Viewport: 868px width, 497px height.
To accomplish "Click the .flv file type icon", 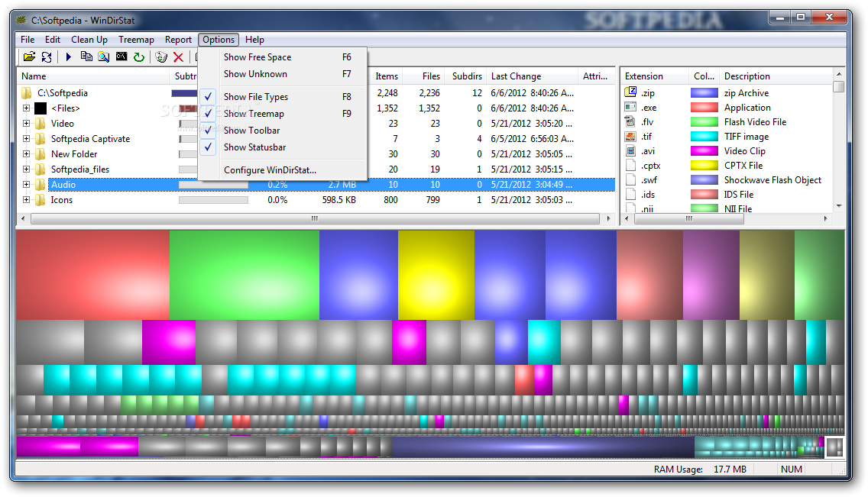I will (x=630, y=121).
